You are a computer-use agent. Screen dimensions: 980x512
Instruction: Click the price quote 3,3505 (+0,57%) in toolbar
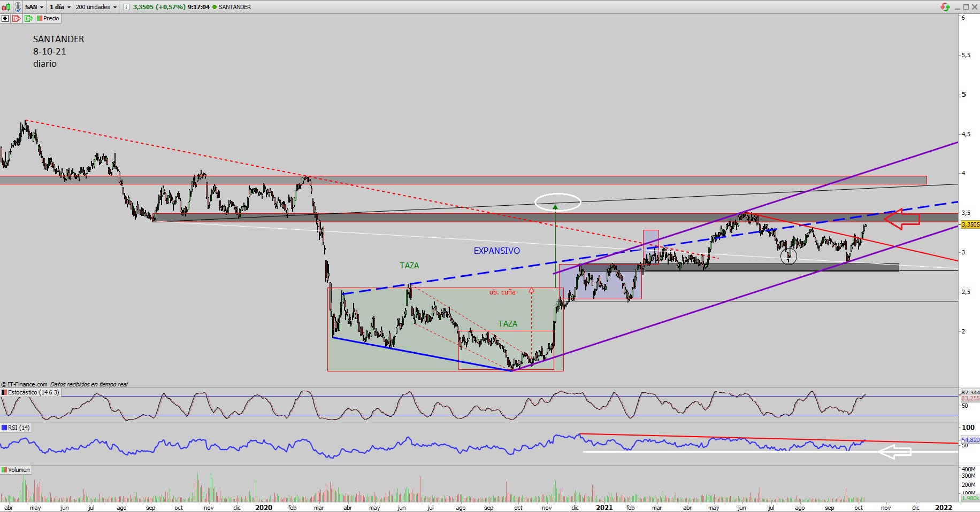click(x=159, y=7)
